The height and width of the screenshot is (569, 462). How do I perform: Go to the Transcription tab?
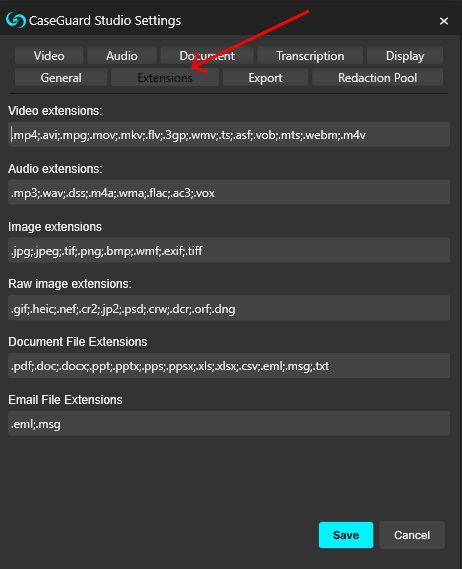pyautogui.click(x=310, y=56)
